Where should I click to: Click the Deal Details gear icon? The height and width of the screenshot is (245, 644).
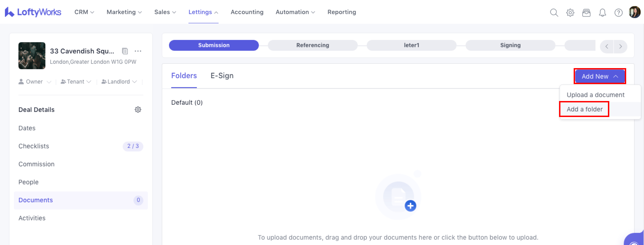[x=138, y=109]
